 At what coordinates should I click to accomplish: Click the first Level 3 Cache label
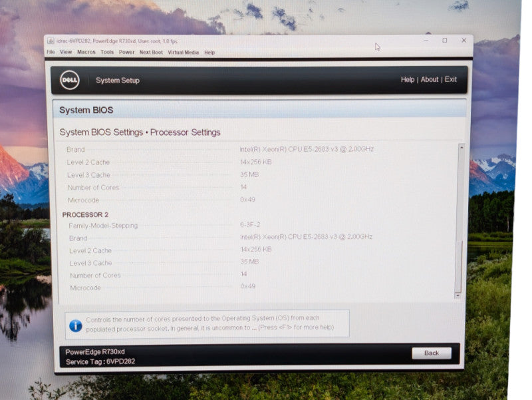(88, 175)
